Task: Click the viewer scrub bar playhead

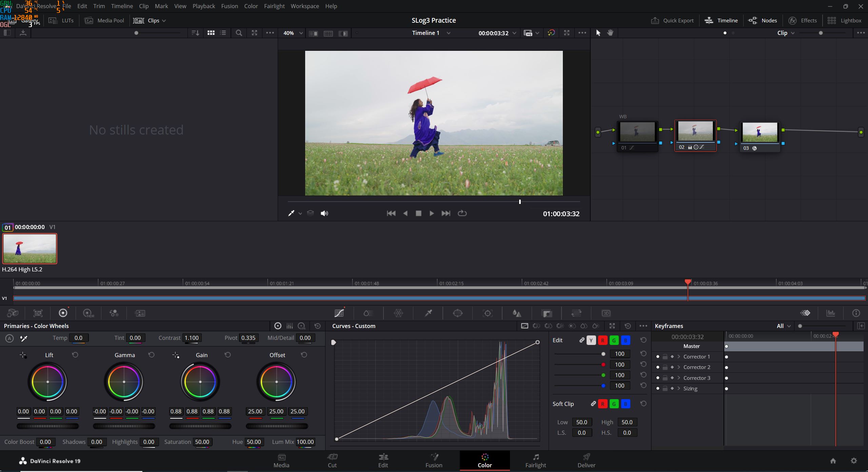Action: (520, 202)
